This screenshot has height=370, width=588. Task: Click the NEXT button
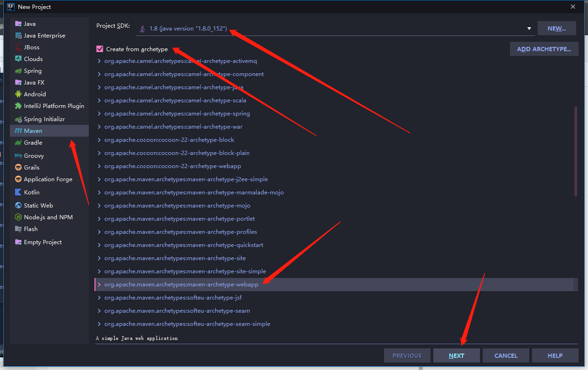456,355
